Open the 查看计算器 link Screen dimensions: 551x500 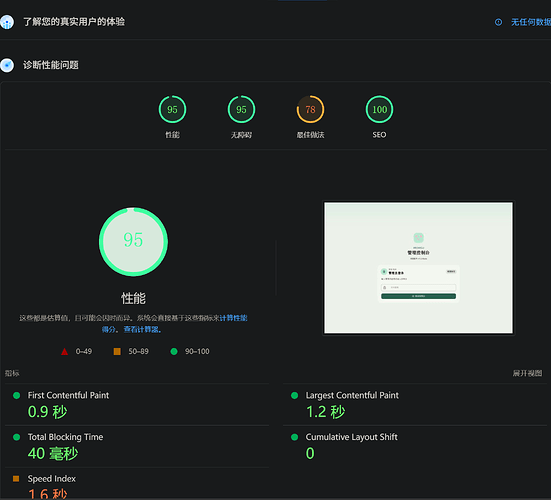pos(142,329)
